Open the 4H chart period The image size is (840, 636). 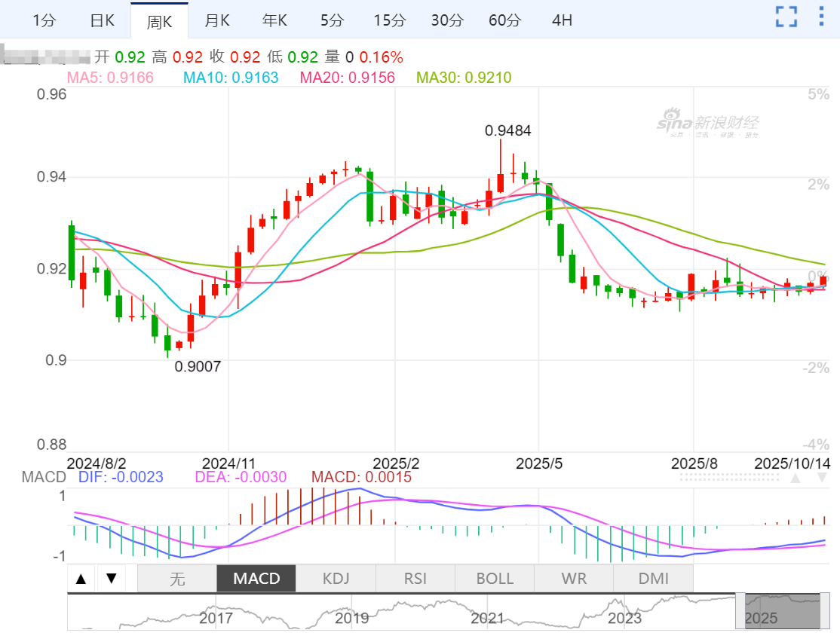coord(562,20)
